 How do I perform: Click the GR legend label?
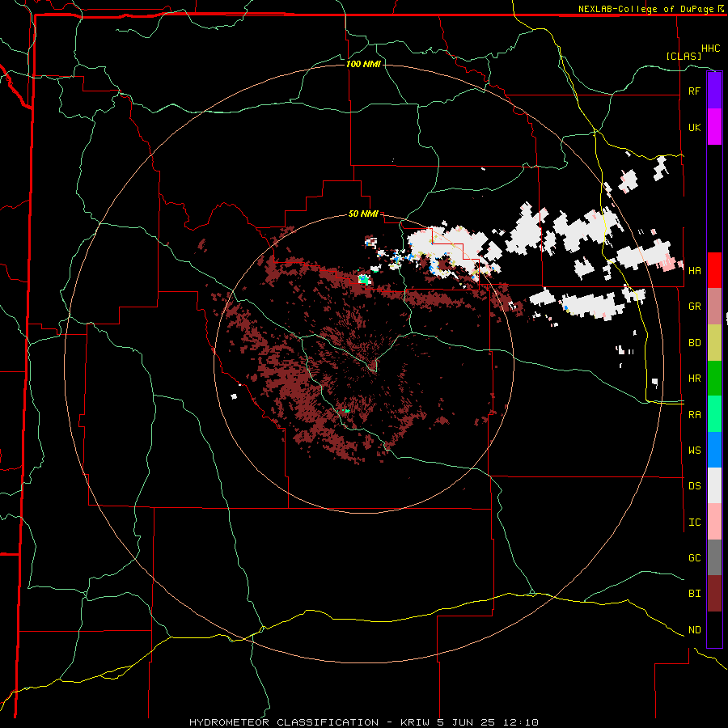[694, 307]
